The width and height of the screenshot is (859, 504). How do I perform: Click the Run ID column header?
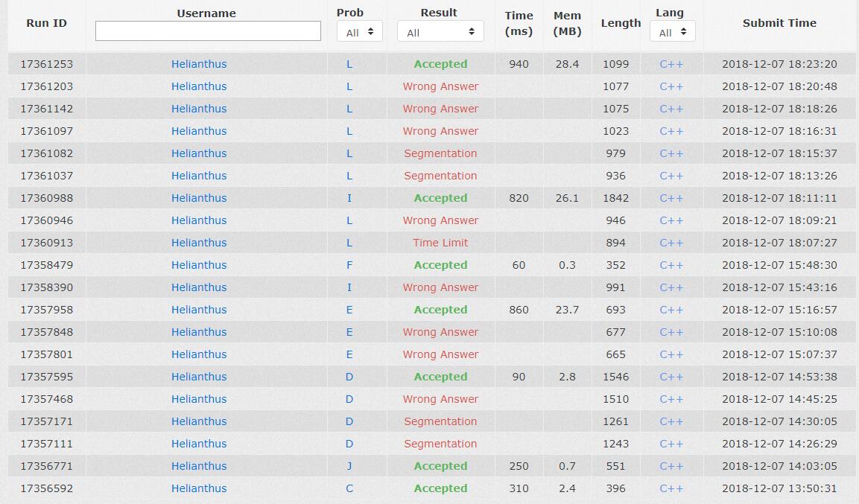coord(46,23)
